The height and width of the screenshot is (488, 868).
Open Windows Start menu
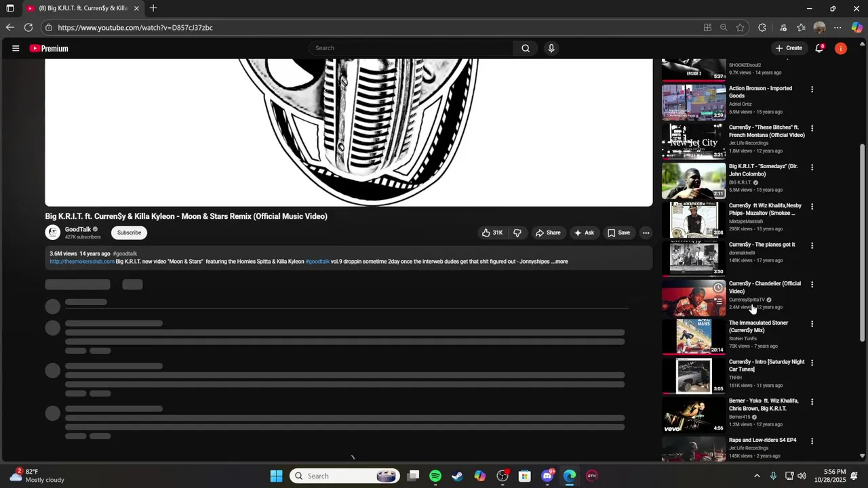pos(276,476)
